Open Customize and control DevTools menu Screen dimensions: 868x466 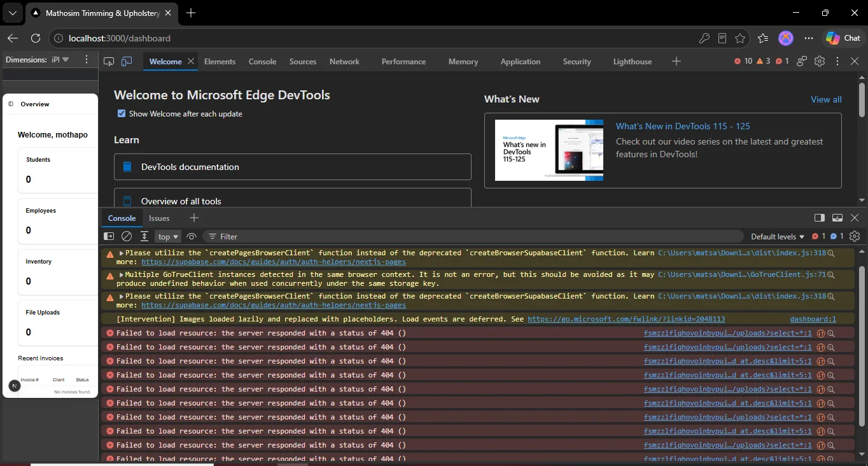[837, 61]
